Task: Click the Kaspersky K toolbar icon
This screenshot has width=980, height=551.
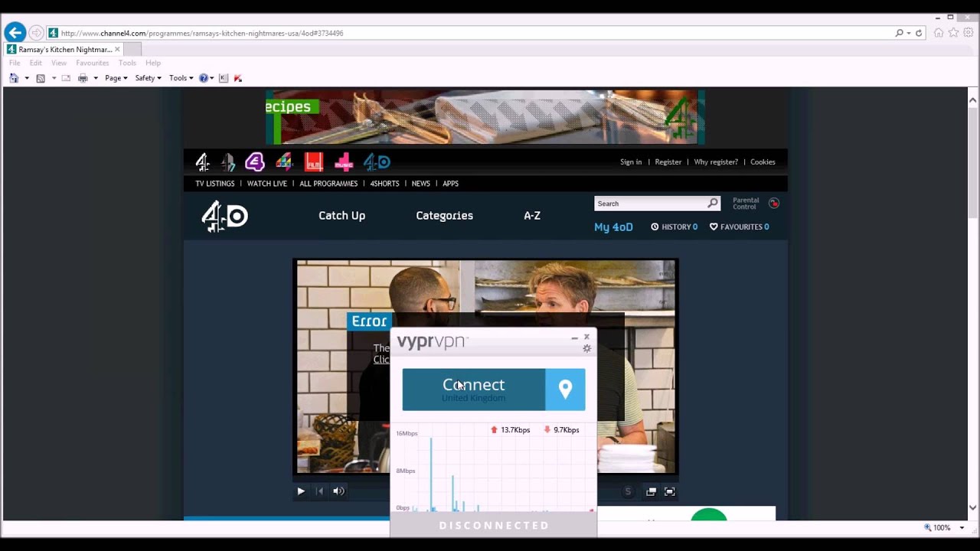Action: coord(224,78)
